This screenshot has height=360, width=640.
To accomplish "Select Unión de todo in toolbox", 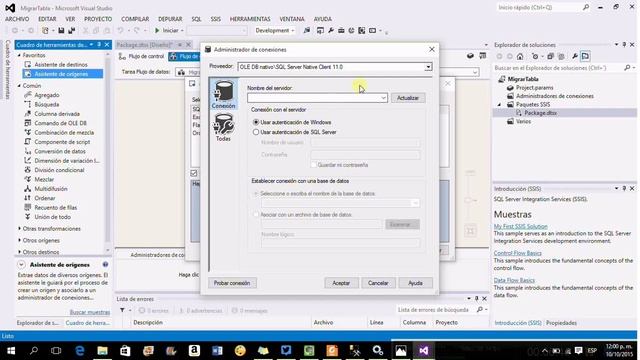I will (52, 217).
